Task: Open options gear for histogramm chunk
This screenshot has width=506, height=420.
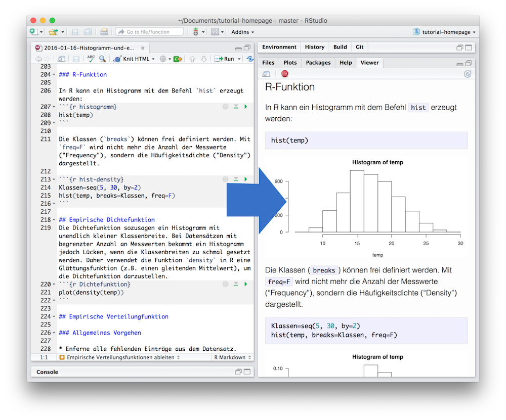Action: click(x=226, y=106)
